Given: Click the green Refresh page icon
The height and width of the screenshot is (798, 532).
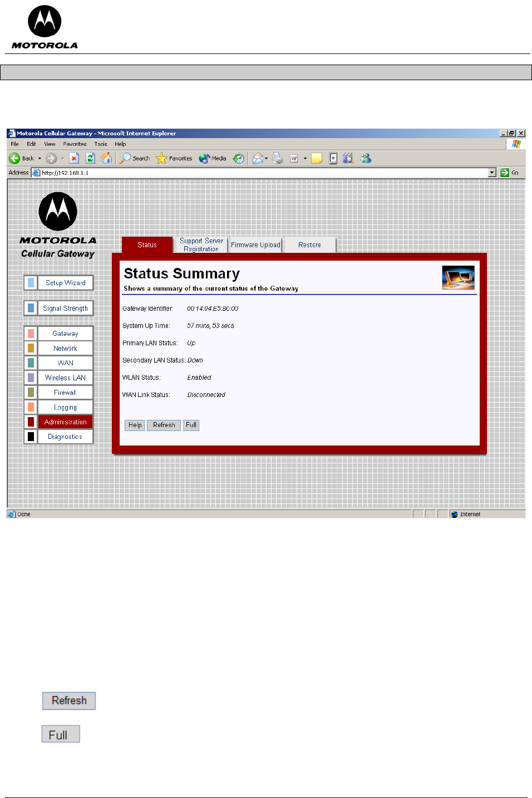Looking at the screenshot, I should point(90,158).
